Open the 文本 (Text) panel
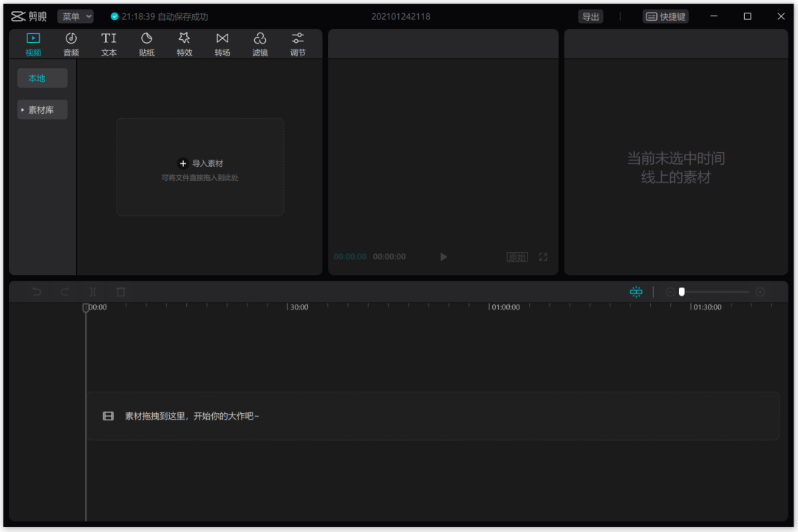 pyautogui.click(x=109, y=44)
